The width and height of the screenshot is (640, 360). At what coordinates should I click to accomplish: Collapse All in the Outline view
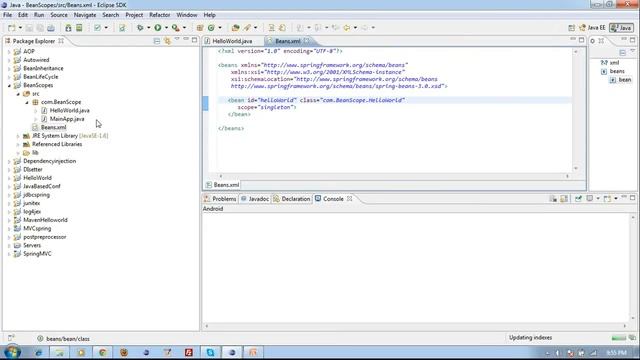622,52
